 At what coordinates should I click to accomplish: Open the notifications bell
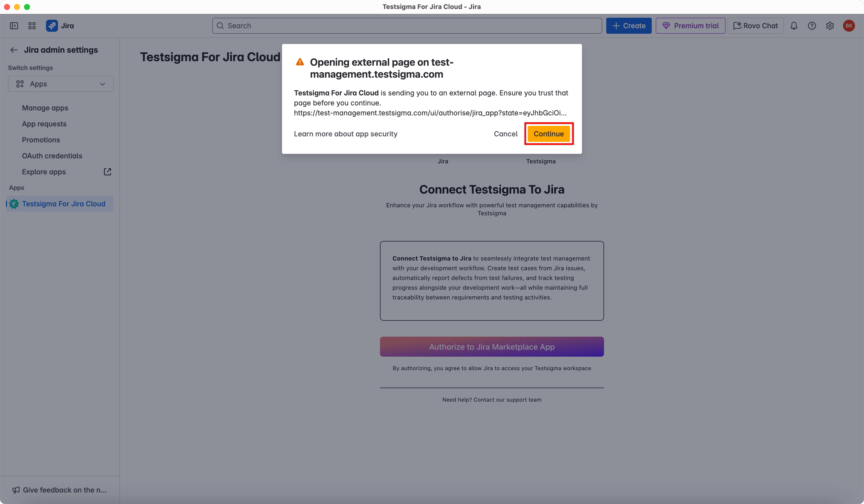pos(794,26)
